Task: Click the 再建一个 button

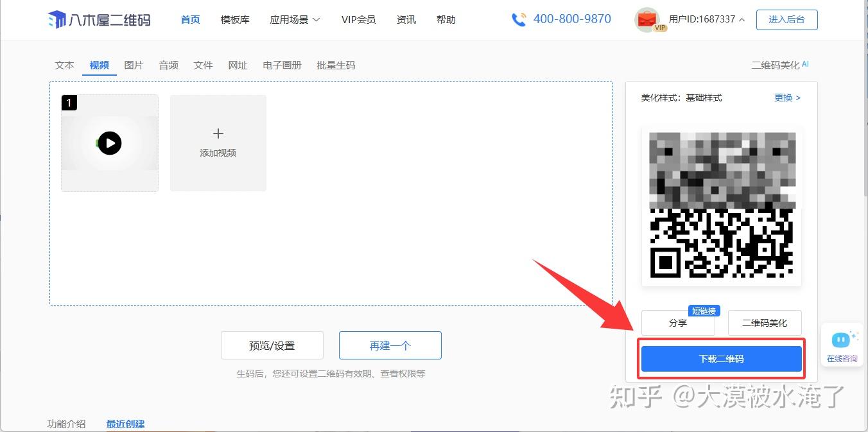Action: [390, 345]
